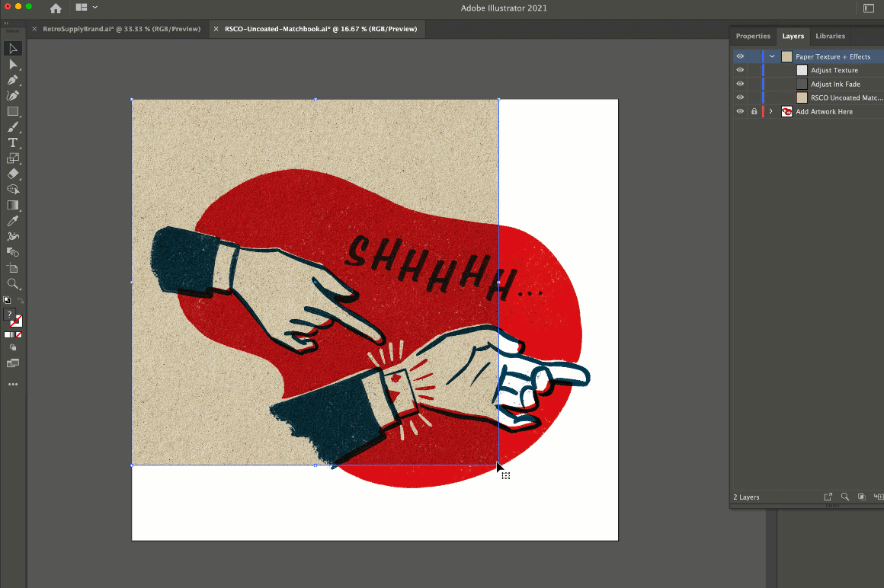This screenshot has width=884, height=588.
Task: Collapse the Paper Texture + Effects layer
Action: (x=772, y=56)
